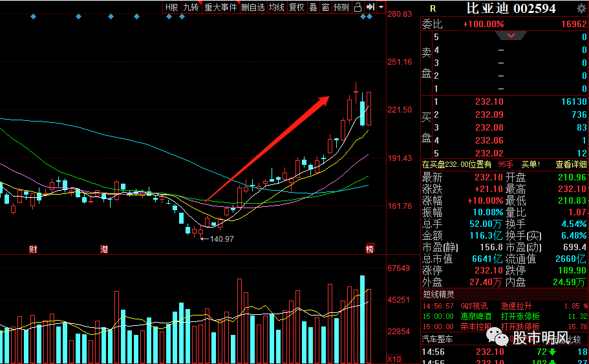Click the jump-to-end arrow icon

pos(370,7)
